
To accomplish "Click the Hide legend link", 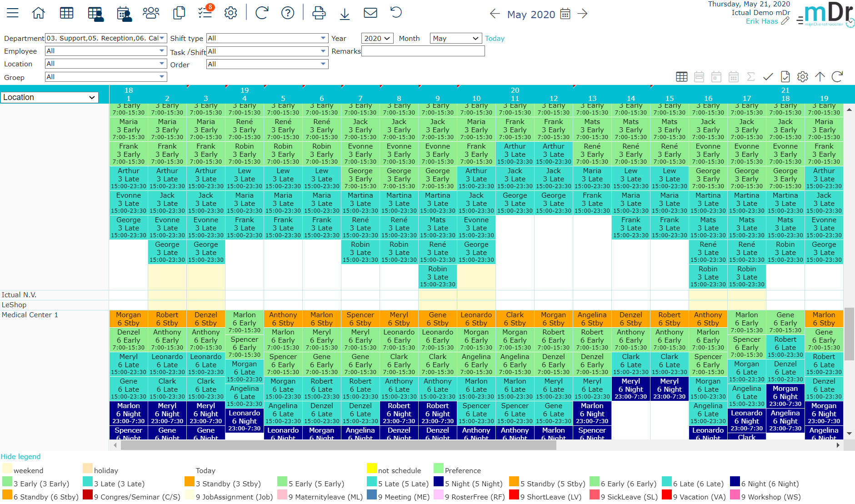I will click(x=20, y=456).
